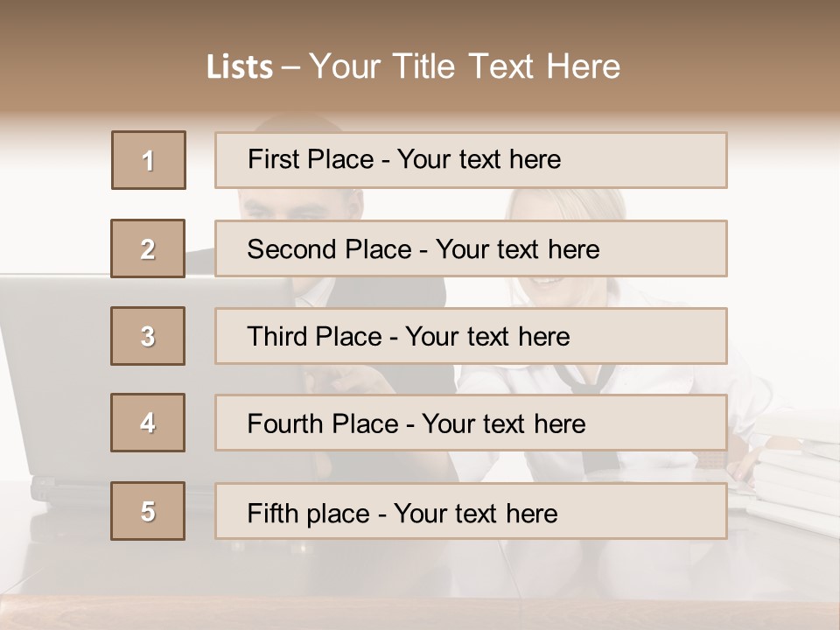This screenshot has height=630, width=840.
Task: Click the number 3 square
Action: pos(148,336)
